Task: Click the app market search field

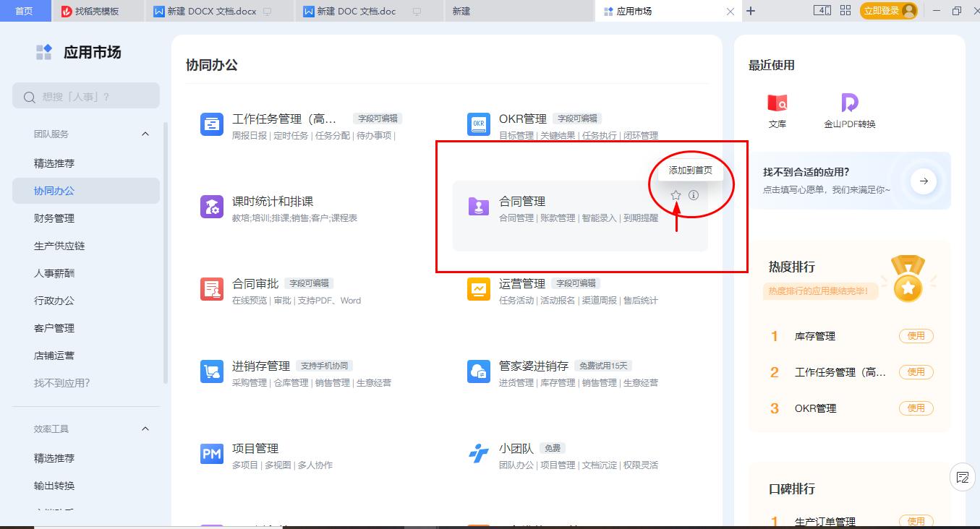Action: coord(85,95)
